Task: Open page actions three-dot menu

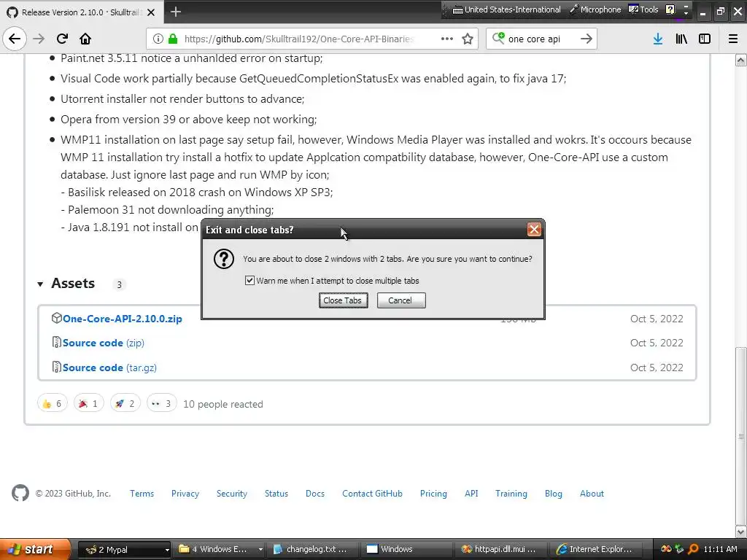Action: tap(447, 39)
